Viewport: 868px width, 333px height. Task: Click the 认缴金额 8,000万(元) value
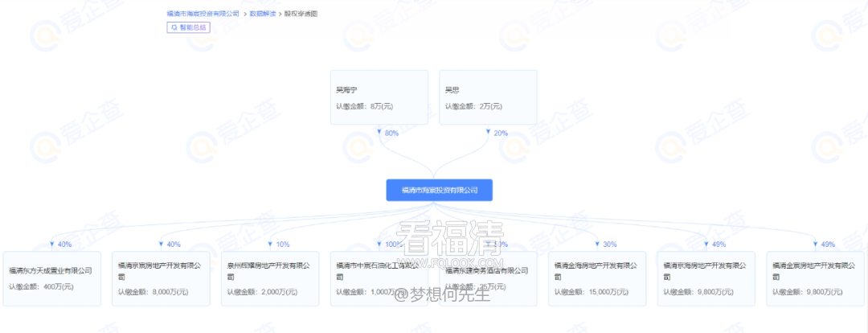click(x=153, y=292)
